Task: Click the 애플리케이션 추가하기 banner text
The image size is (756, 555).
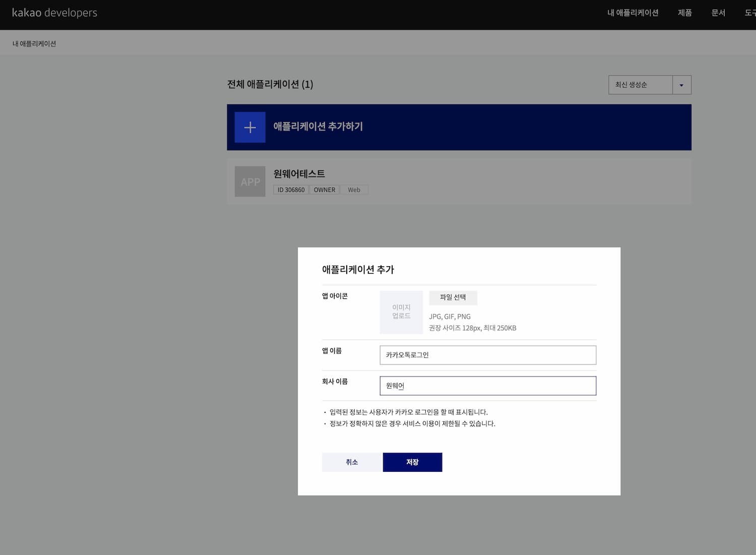Action: [x=318, y=127]
